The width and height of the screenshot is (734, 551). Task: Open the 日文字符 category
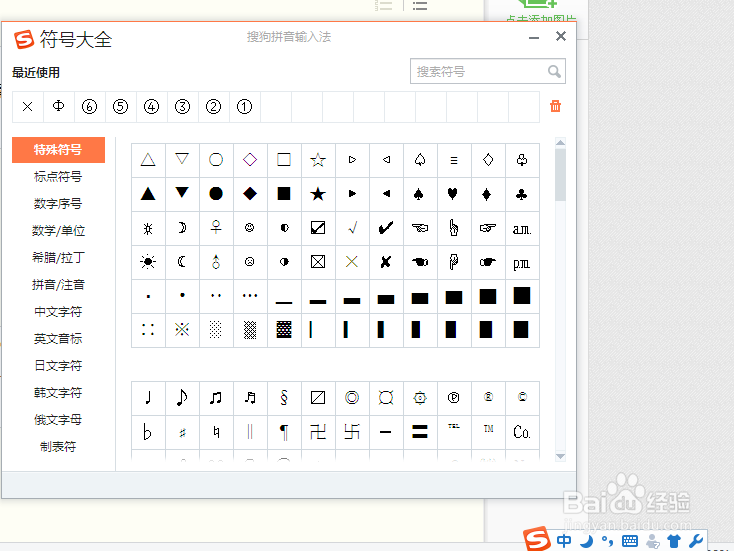point(58,366)
